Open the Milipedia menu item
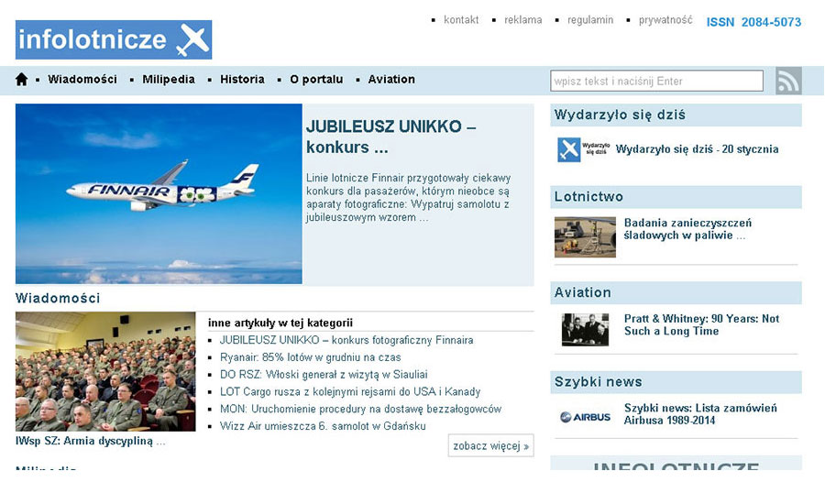825x504 pixels. (x=169, y=80)
